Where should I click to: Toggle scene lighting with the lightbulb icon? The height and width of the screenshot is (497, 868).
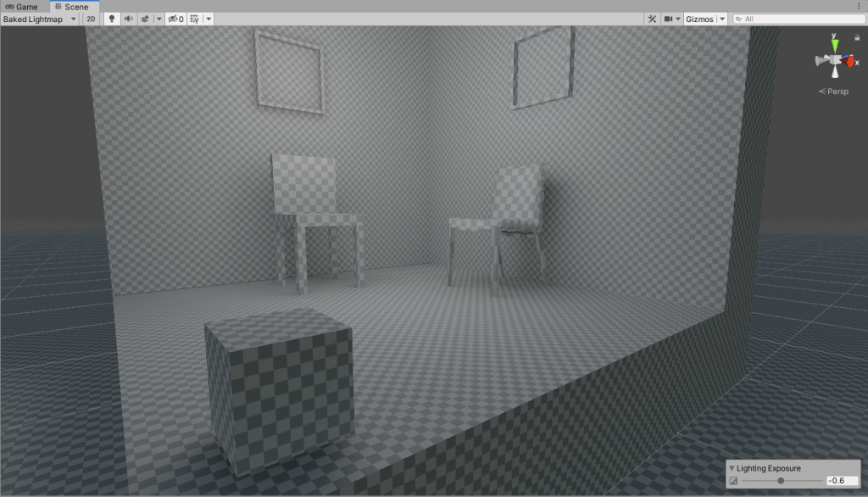point(111,19)
